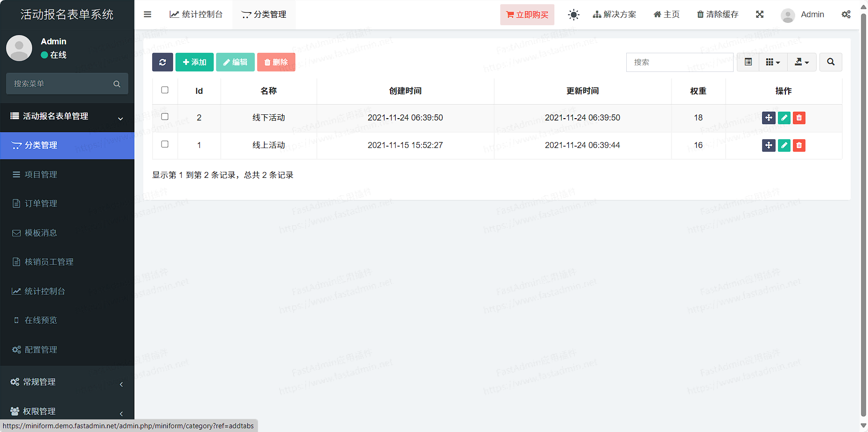Sort by the 权重 column header

(x=698, y=91)
